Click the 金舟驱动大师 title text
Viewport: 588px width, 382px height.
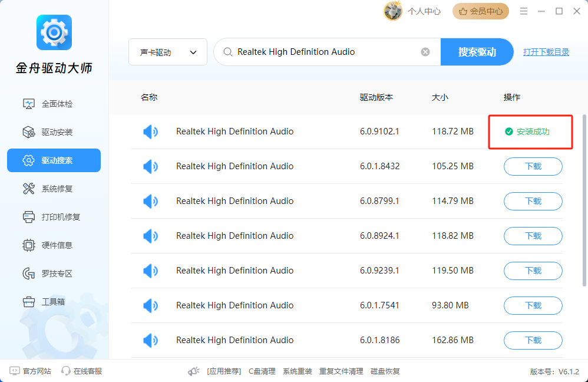(x=54, y=68)
